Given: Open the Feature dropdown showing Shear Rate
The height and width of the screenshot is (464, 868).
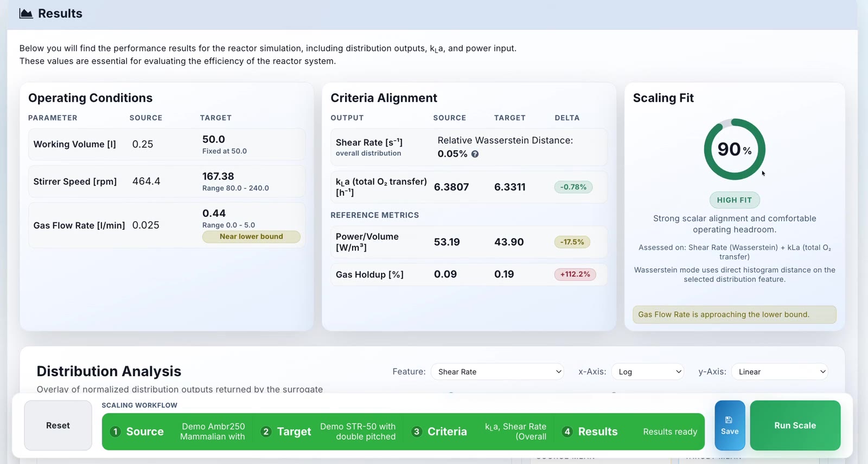Looking at the screenshot, I should (497, 372).
